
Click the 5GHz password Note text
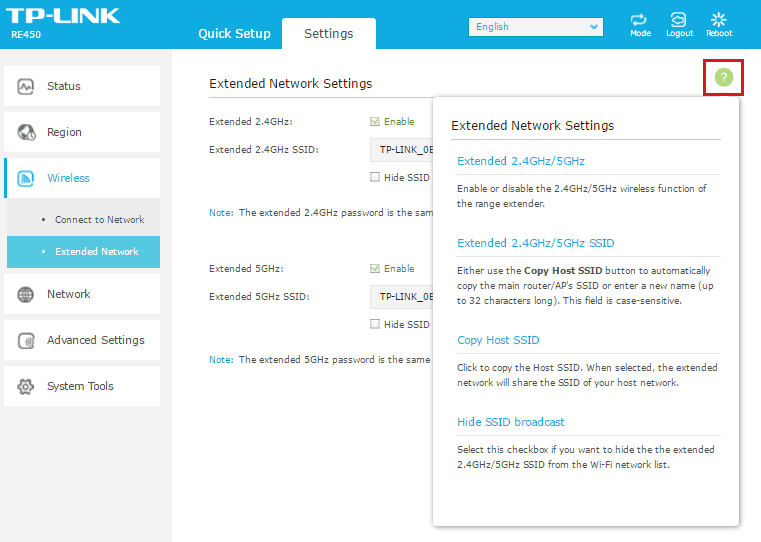[x=320, y=360]
